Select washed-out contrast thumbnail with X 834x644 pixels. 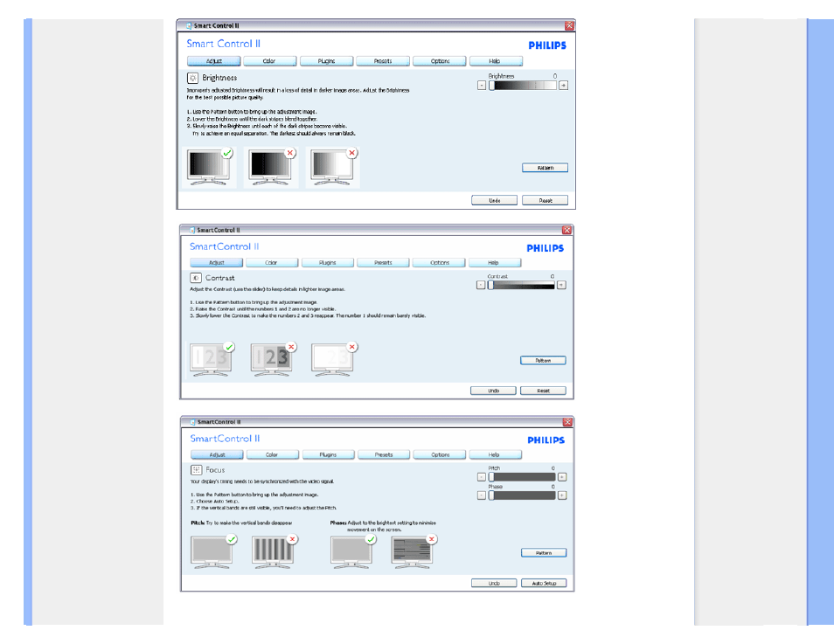coord(333,360)
